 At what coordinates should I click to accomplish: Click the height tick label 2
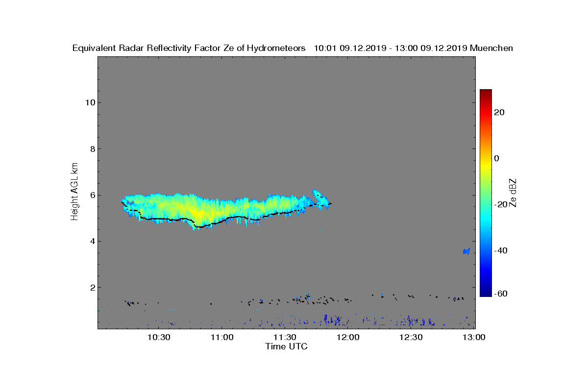(92, 287)
